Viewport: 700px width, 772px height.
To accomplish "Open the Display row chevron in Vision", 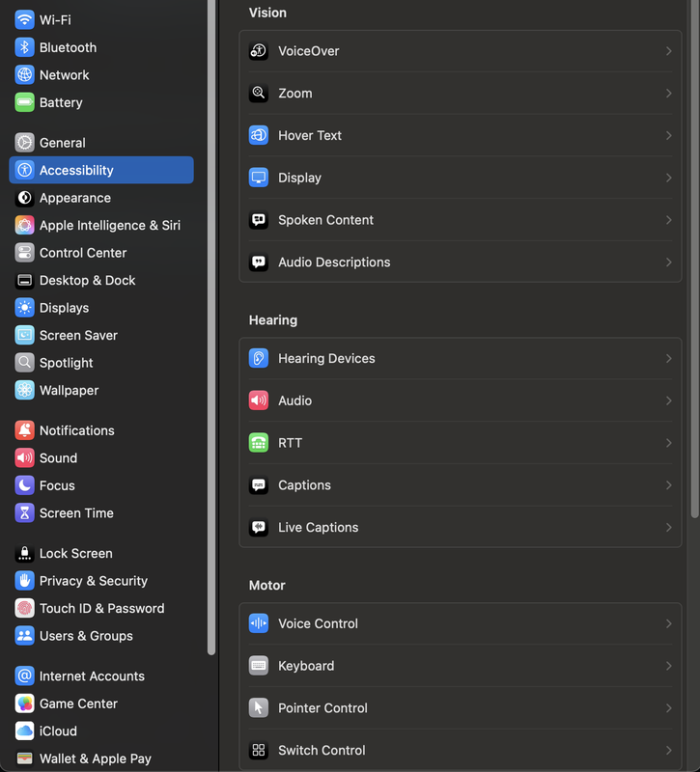I will click(668, 178).
